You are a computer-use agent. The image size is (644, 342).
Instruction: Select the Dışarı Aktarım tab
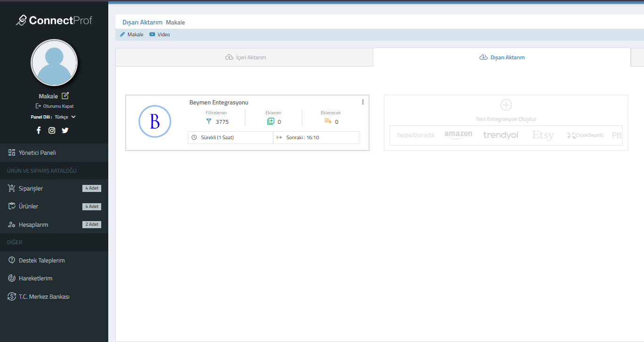(502, 57)
